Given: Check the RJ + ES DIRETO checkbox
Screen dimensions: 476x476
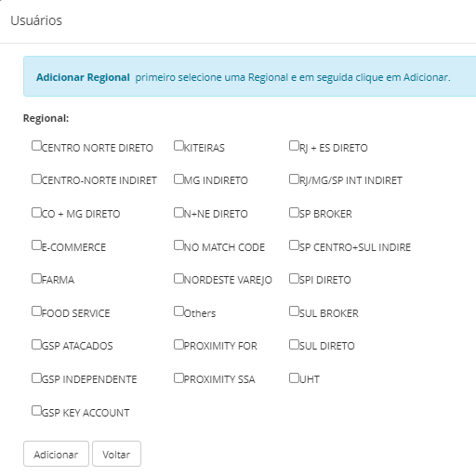Looking at the screenshot, I should pos(294,146).
